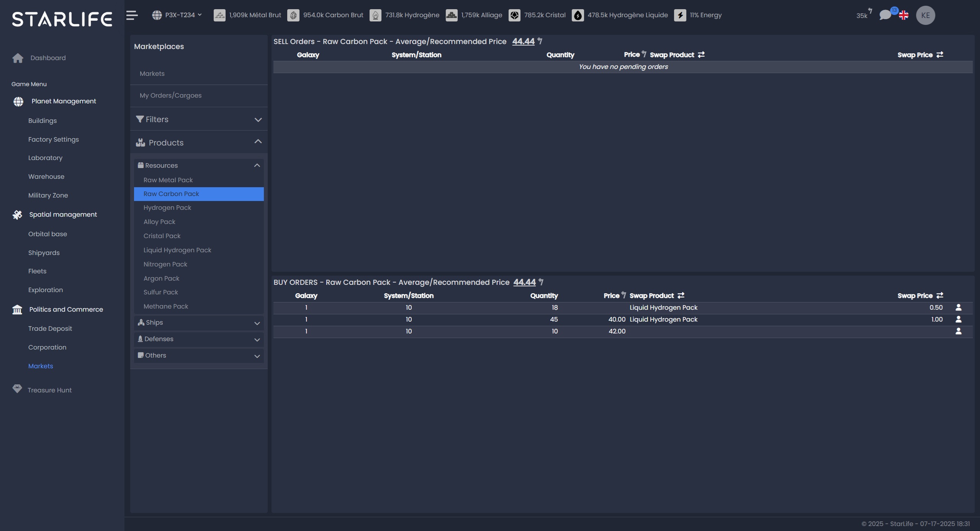
Task: Select Raw Metal Pack product
Action: click(x=199, y=180)
